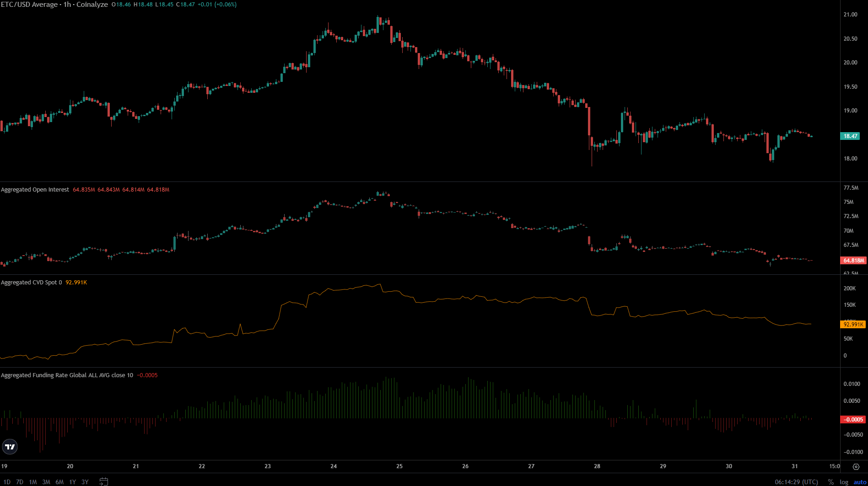Click the Aggregated Open Interest indicator label
The image size is (868, 486).
pyautogui.click(x=35, y=190)
